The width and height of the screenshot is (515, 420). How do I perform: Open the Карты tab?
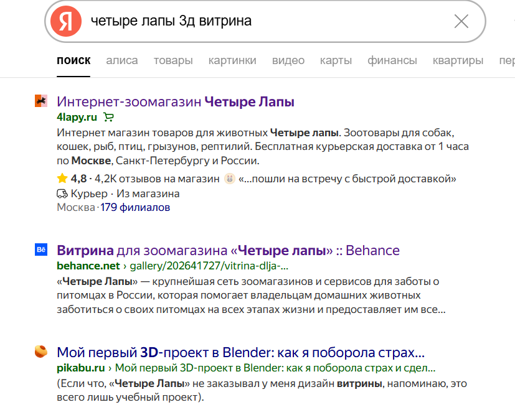[336, 60]
